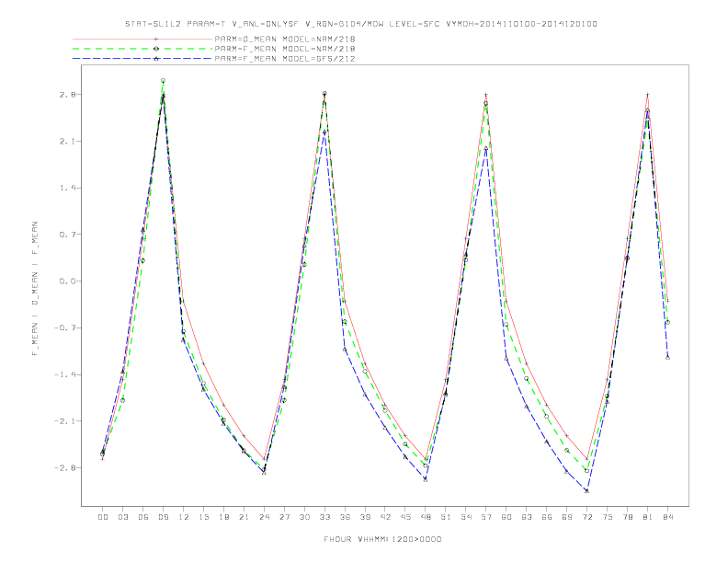
Task: Click y-axis tick label 1.4
Action: pos(66,189)
